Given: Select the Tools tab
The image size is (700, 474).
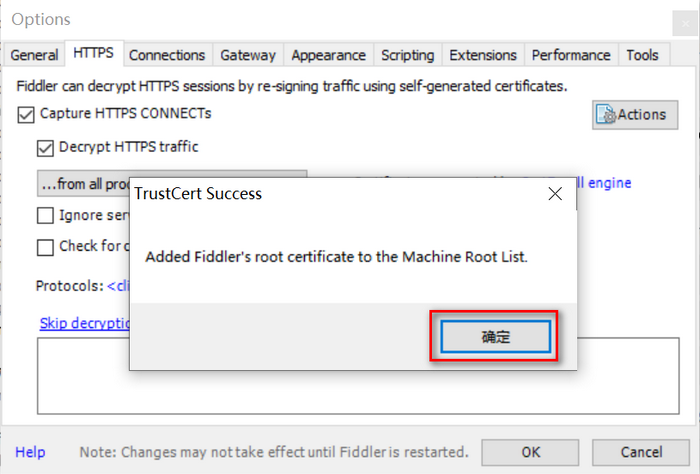Looking at the screenshot, I should (x=642, y=55).
